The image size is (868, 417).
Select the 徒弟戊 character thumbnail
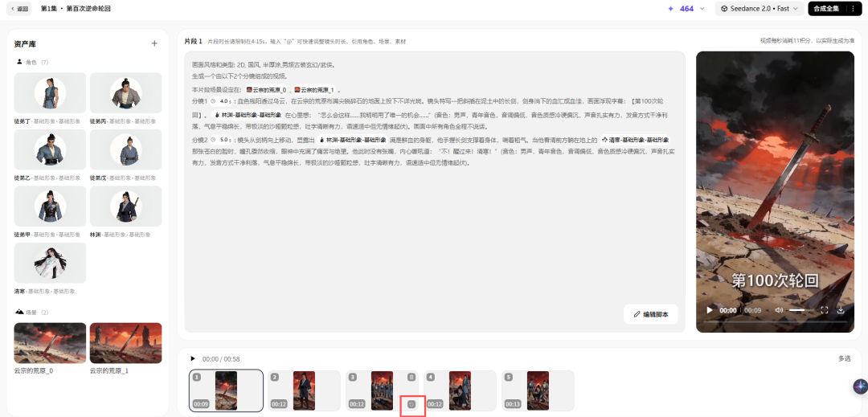pyautogui.click(x=125, y=149)
